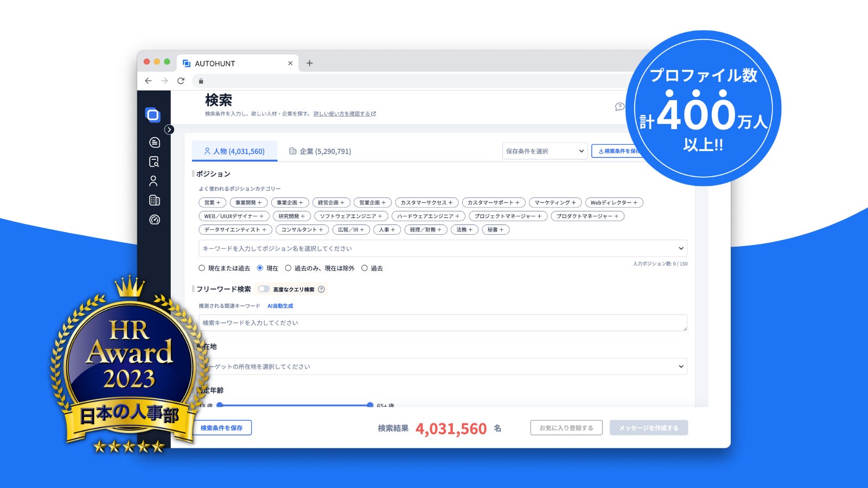Click the browser forward arrow
Image resolution: width=868 pixels, height=488 pixels.
[164, 81]
